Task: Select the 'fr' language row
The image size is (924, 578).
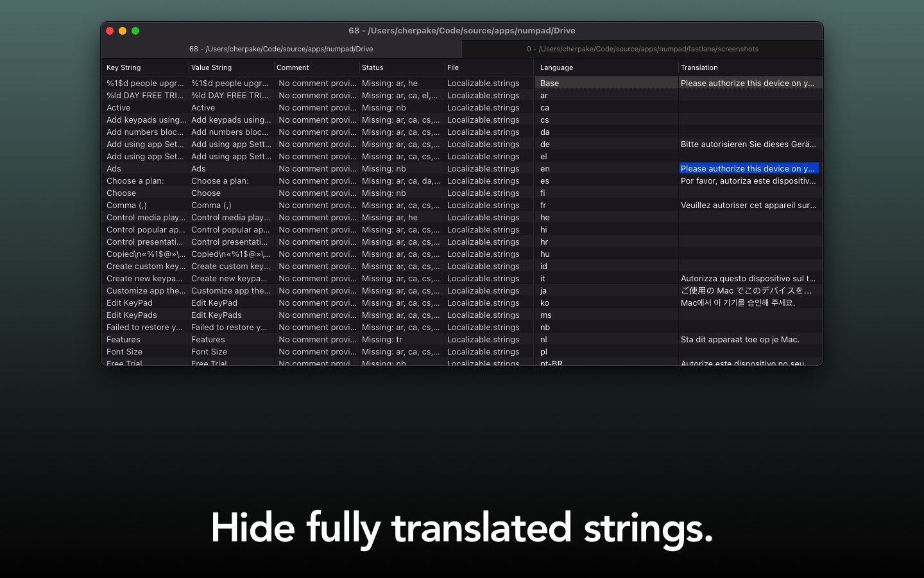Action: pyautogui.click(x=679, y=205)
